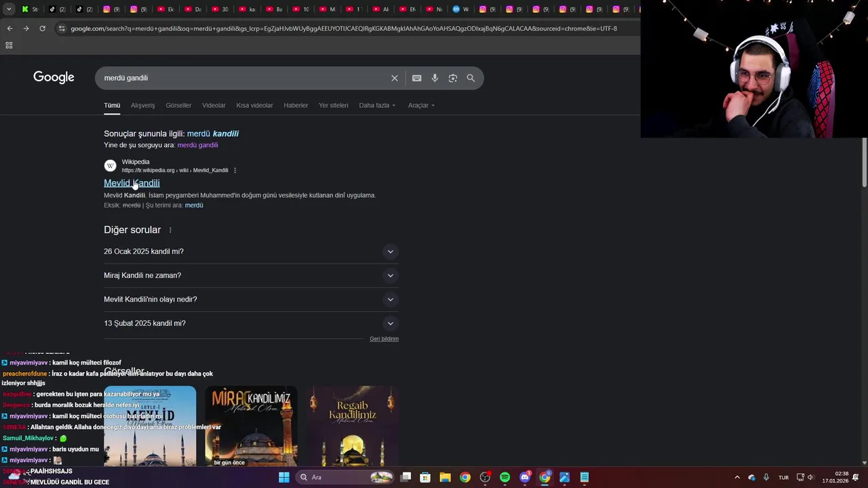Switch to the Kısa videolar tab

pos(254,105)
